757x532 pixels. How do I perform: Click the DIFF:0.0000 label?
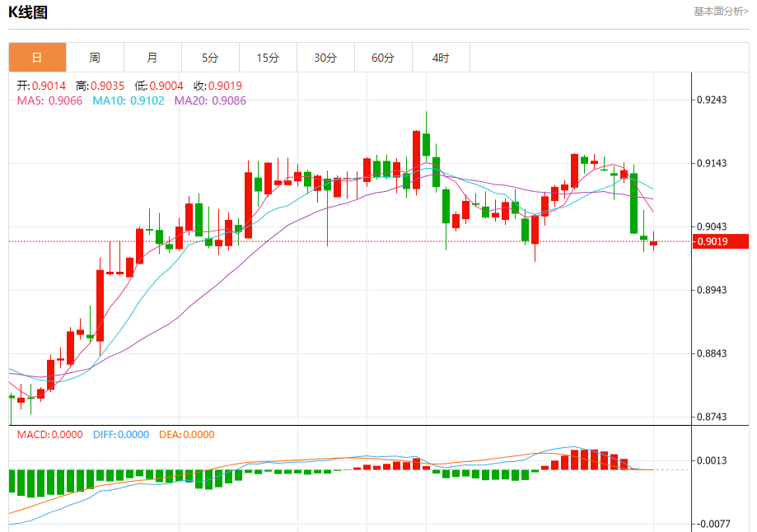121,435
